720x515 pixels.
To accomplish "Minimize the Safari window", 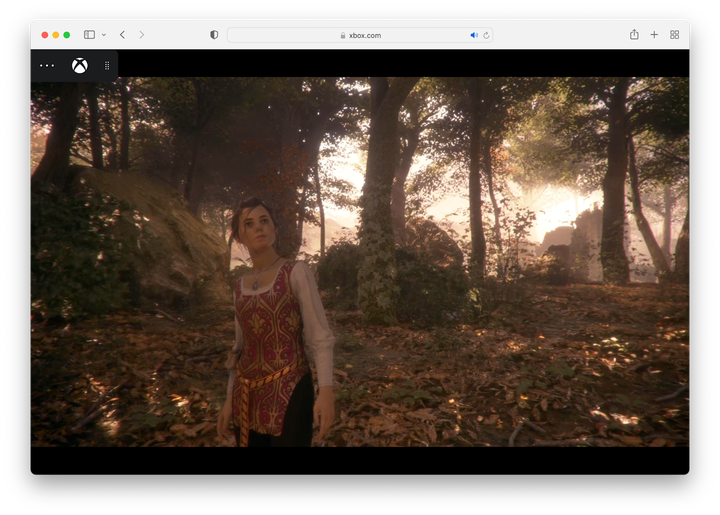I will tap(56, 35).
